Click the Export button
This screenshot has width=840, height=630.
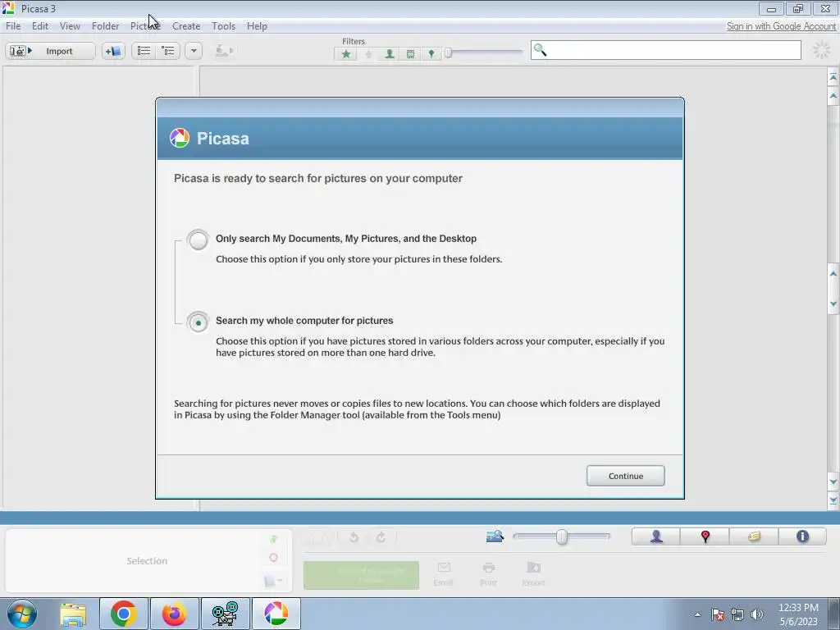[x=533, y=573]
